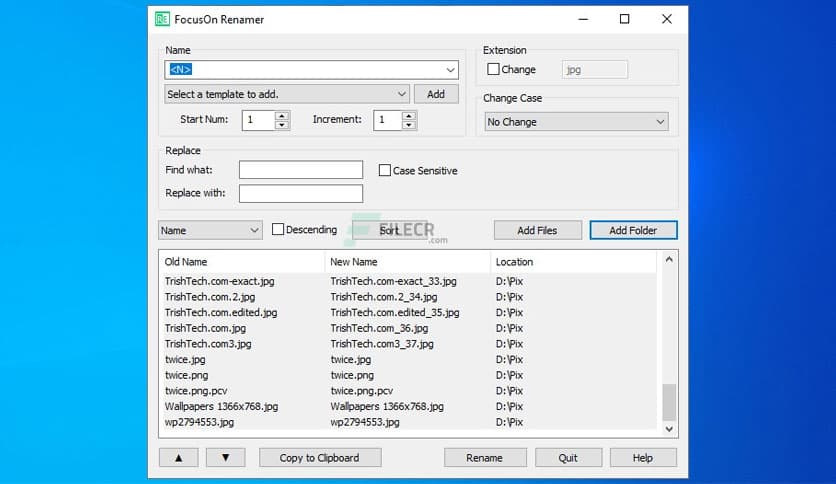
Task: Maximize the FocusOn Renamer window
Action: 624,19
